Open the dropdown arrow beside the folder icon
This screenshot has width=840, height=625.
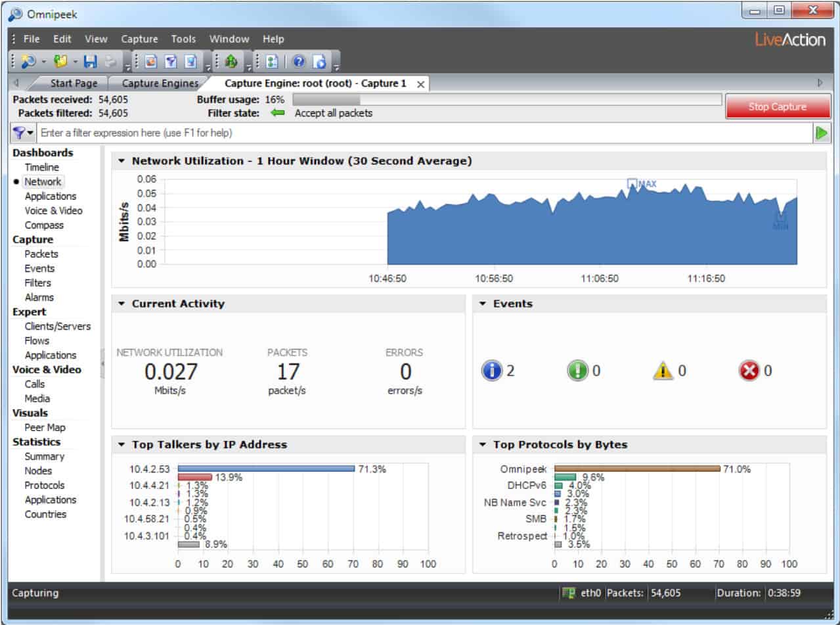point(76,62)
